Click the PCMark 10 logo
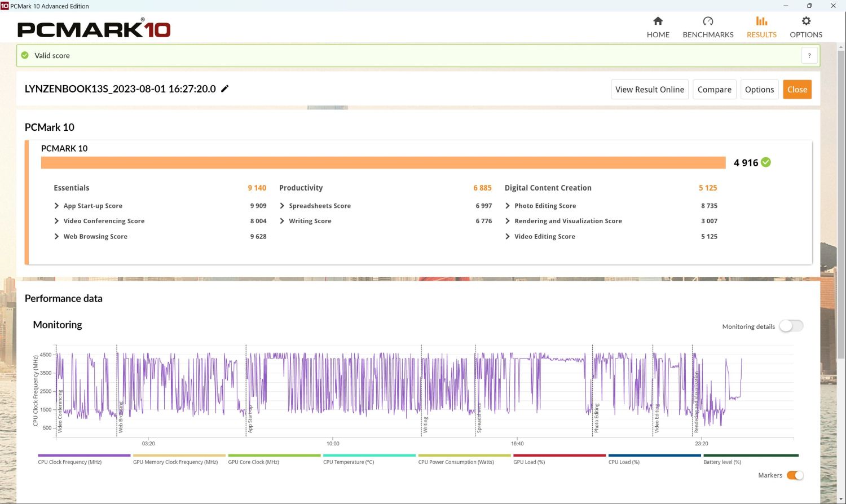This screenshot has height=504, width=846. click(x=94, y=29)
